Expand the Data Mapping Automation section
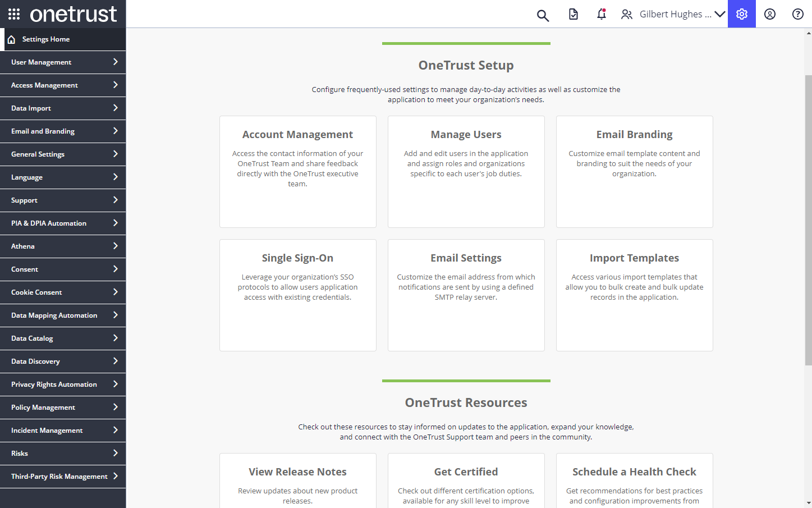Viewport: 812px width, 508px height. 63,315
